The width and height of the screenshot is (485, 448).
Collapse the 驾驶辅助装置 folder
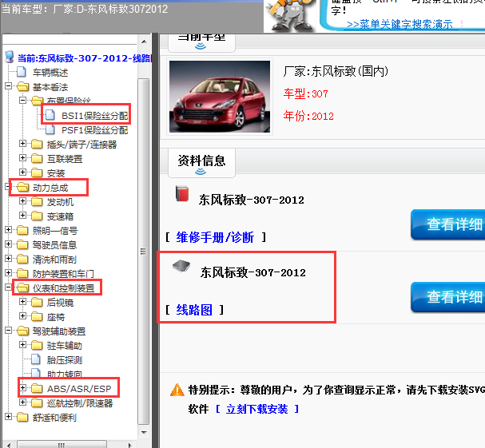[8, 331]
